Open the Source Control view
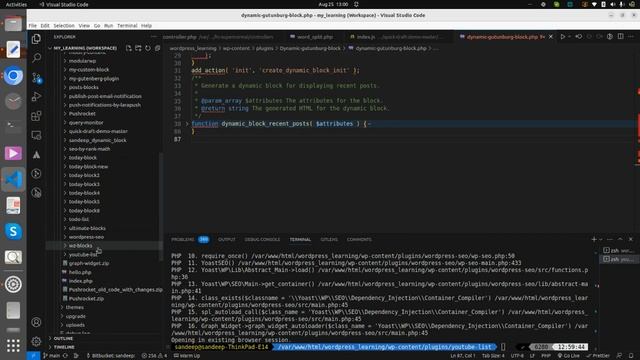The width and height of the screenshot is (640, 360). (36, 77)
